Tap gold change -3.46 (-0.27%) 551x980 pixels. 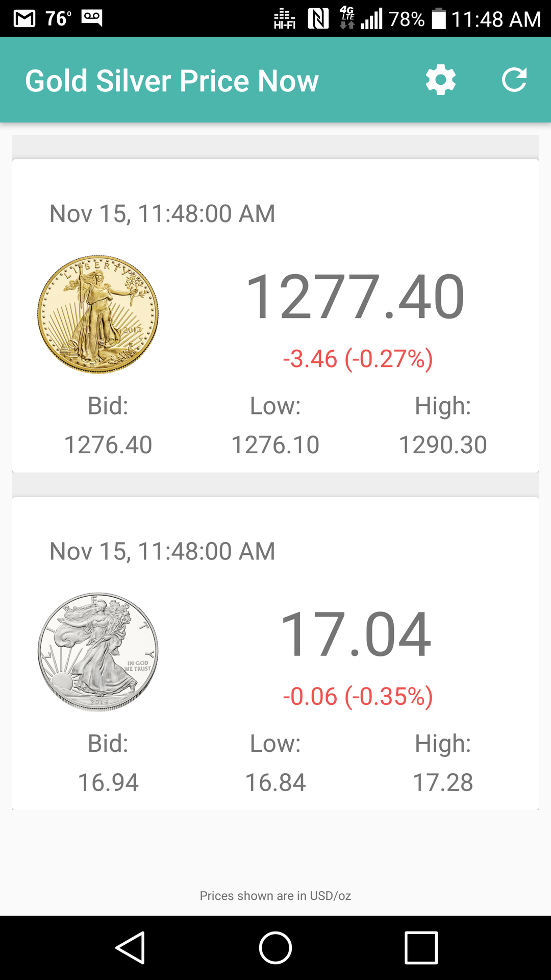(358, 359)
